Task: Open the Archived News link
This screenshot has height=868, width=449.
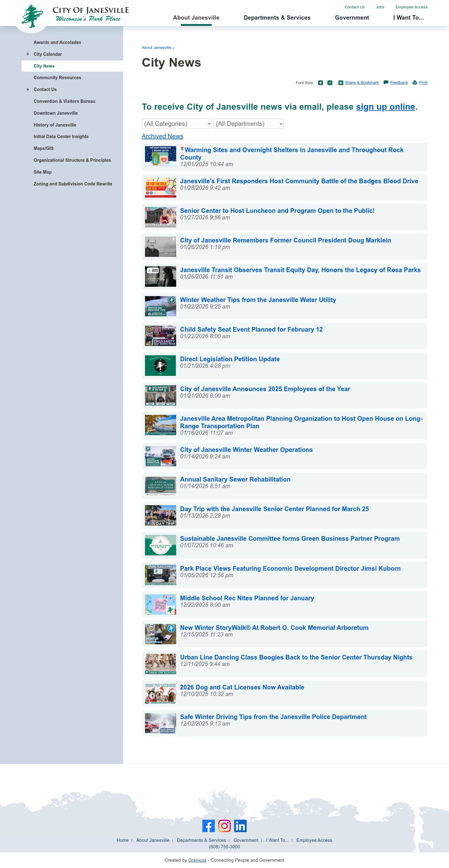Action: 162,136
